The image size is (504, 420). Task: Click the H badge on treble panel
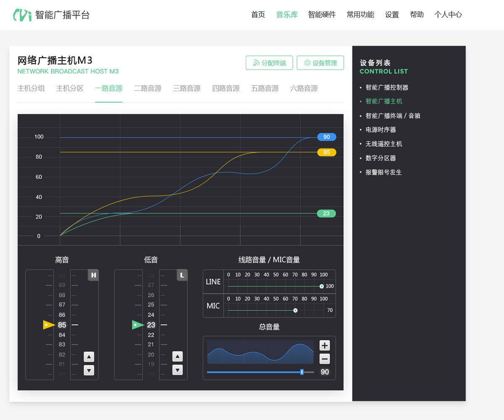[x=93, y=276]
